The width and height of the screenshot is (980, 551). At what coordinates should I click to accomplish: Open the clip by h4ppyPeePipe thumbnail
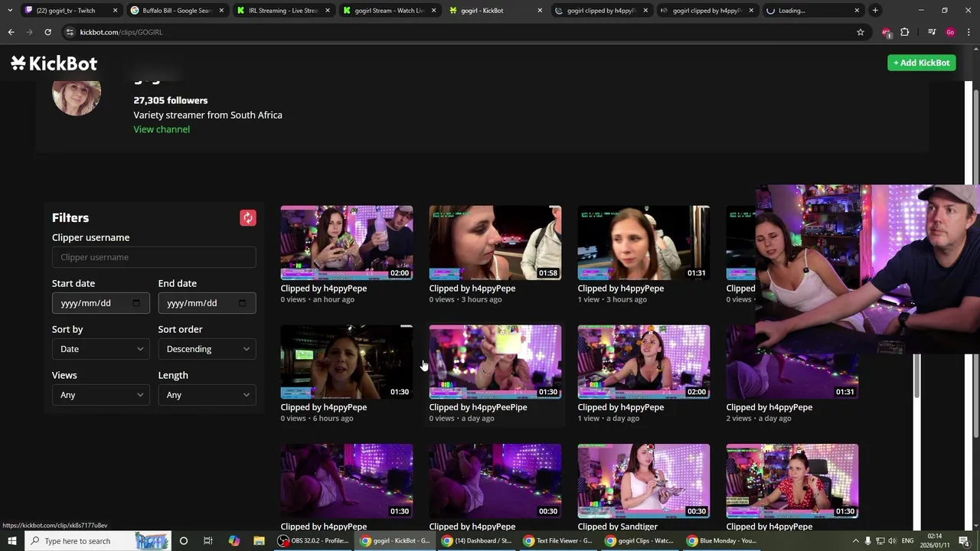[x=495, y=362]
